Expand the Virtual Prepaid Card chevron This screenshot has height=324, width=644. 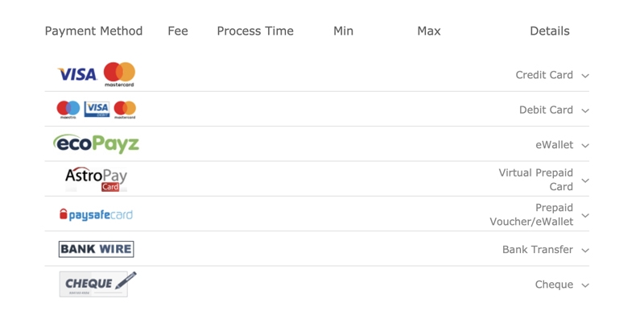pyautogui.click(x=585, y=181)
